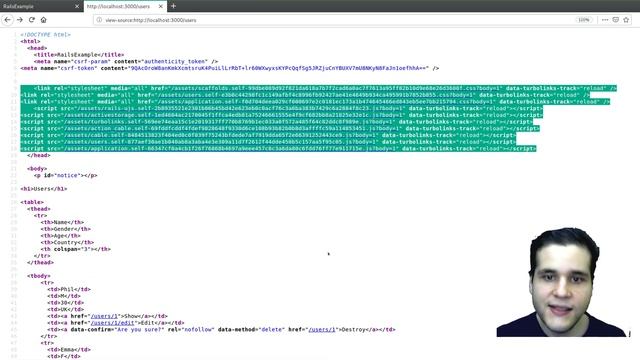Click the th Country header line
The width and height of the screenshot is (640, 360).
pos(67,242)
